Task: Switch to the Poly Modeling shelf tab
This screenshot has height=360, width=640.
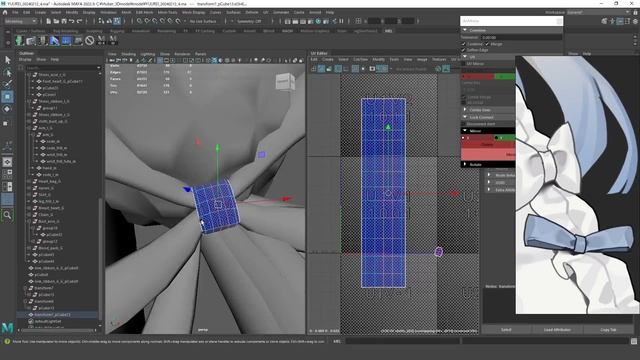Action: click(65, 31)
